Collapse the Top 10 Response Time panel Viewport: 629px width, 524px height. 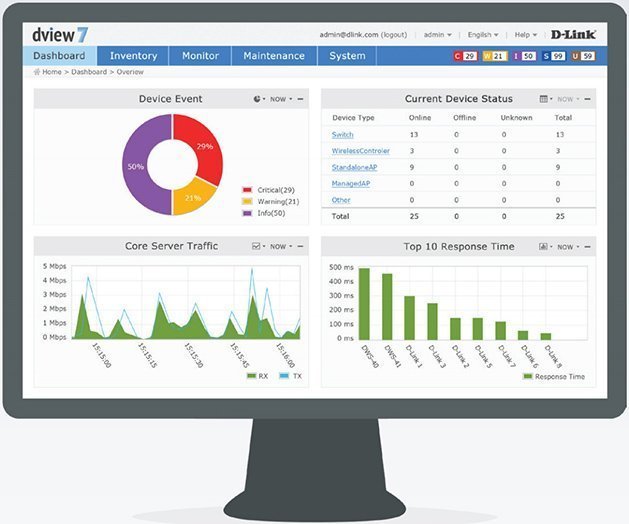(x=588, y=247)
